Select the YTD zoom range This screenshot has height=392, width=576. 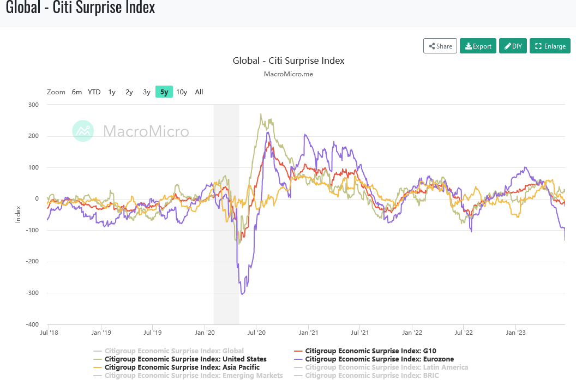point(94,92)
